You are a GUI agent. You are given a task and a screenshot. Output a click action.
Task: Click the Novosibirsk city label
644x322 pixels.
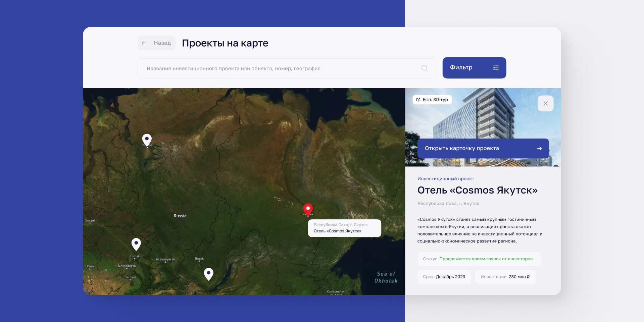pos(127,266)
